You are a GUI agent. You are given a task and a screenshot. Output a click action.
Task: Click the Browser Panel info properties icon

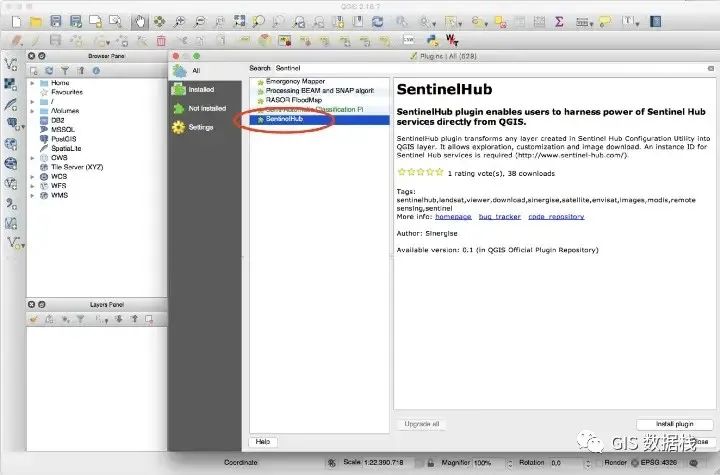pos(96,71)
